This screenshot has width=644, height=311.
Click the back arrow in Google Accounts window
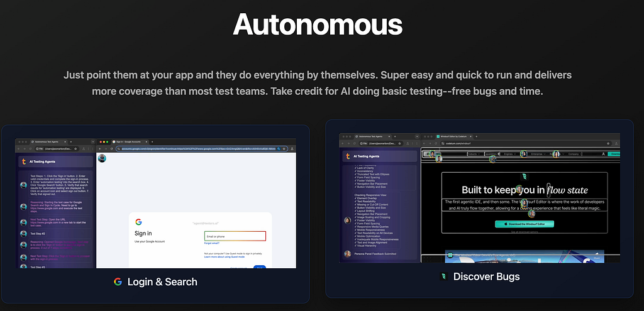point(100,149)
